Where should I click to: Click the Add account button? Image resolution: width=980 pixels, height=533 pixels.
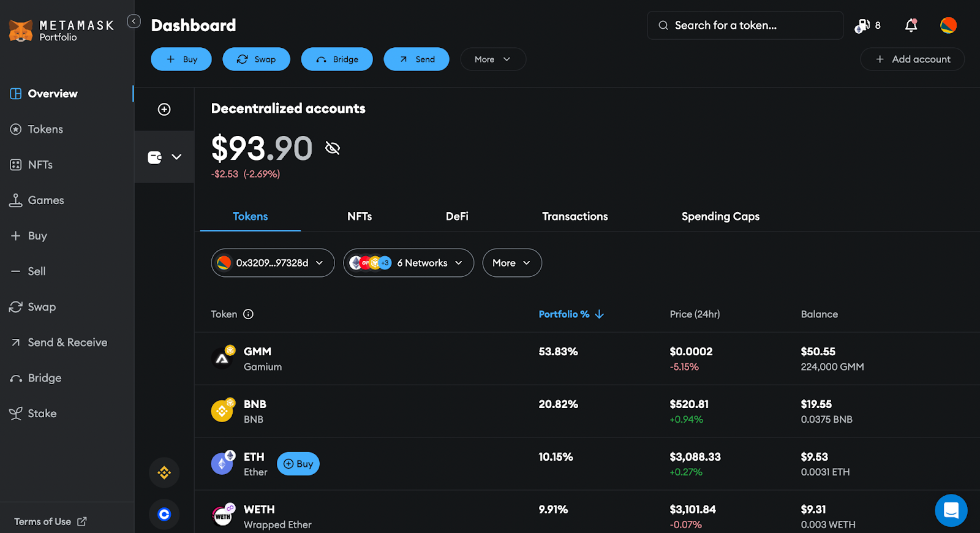pos(913,59)
